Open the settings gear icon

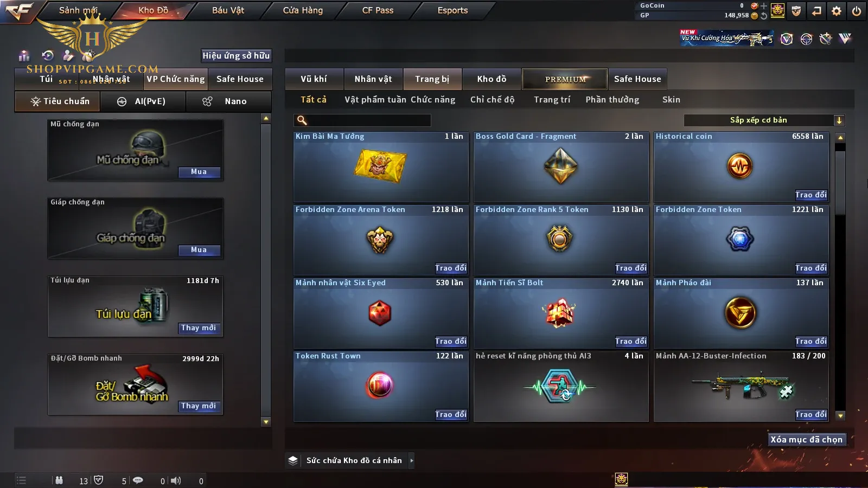[837, 10]
